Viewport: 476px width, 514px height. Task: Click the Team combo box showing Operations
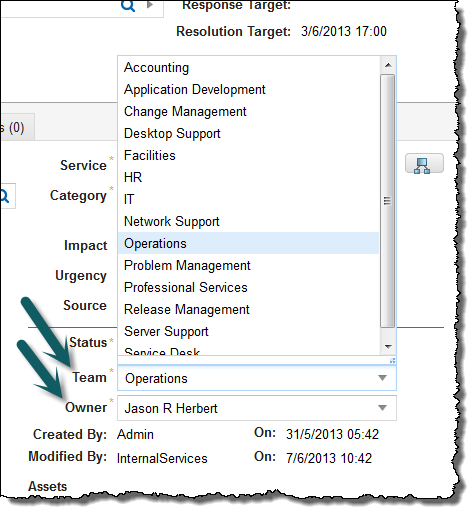point(257,378)
